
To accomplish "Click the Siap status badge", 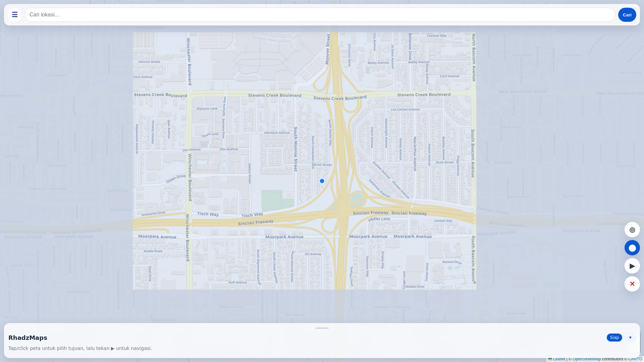I will pos(614,338).
